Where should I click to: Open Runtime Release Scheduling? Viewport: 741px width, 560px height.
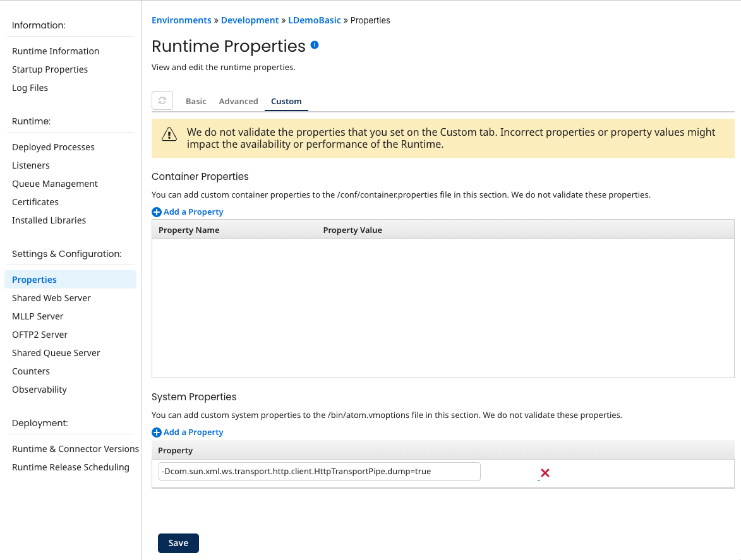pyautogui.click(x=71, y=467)
